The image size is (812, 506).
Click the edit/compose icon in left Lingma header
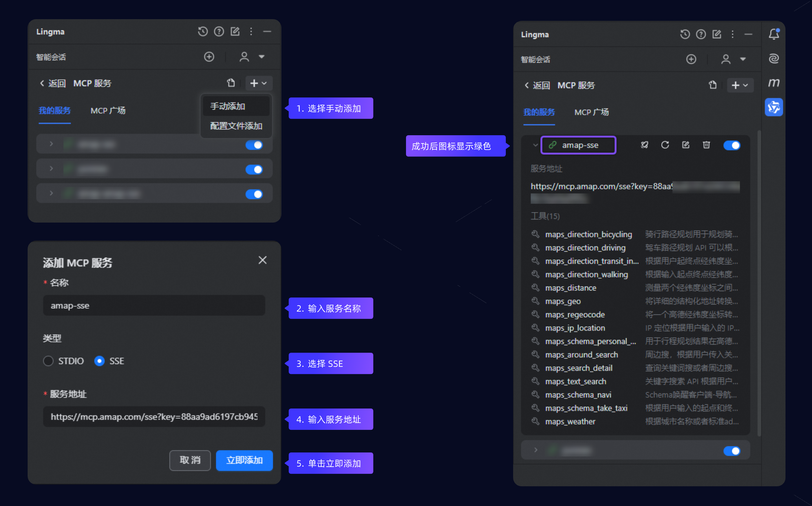click(235, 32)
